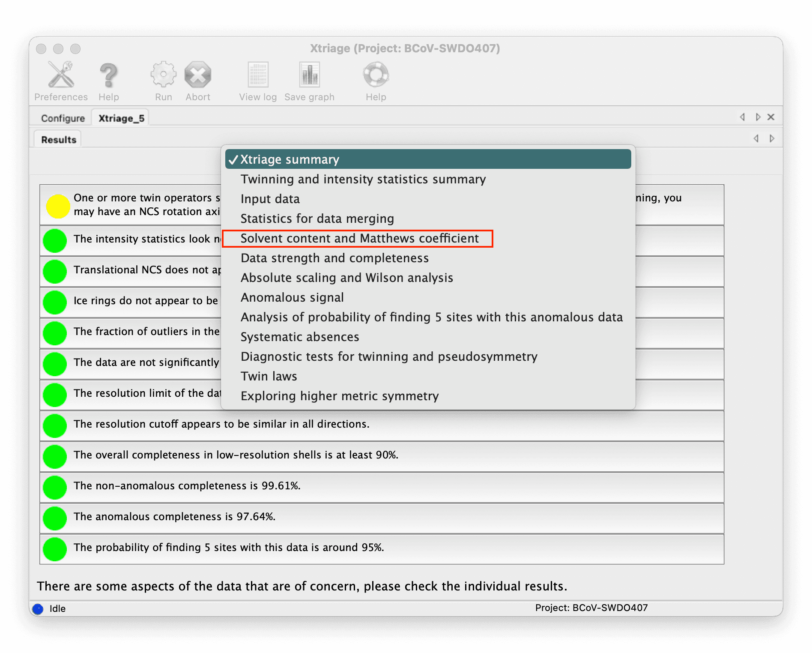Viewport: 812px width, 653px height.
Task: Click the green circle beside fraction of outliers
Action: [x=55, y=333]
